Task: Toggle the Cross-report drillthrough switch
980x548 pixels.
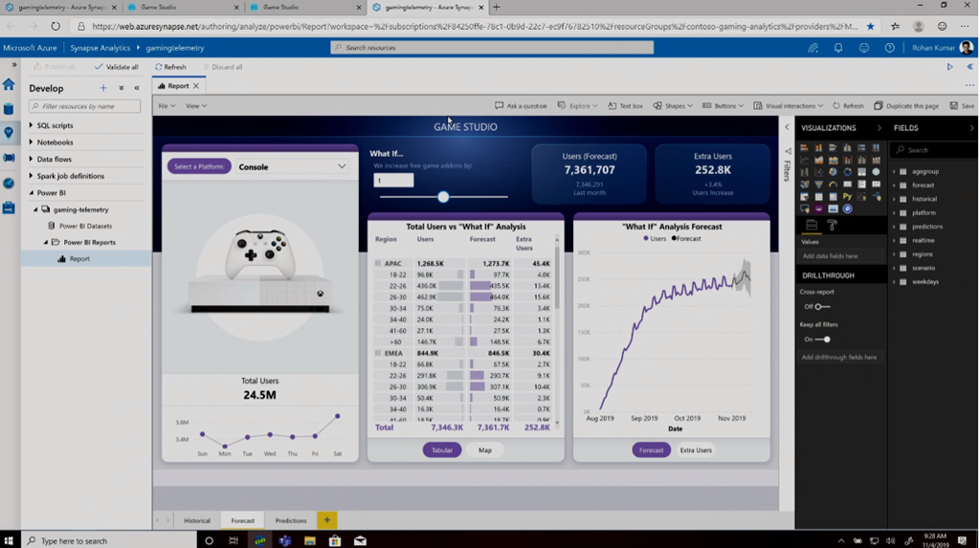Action: 822,307
